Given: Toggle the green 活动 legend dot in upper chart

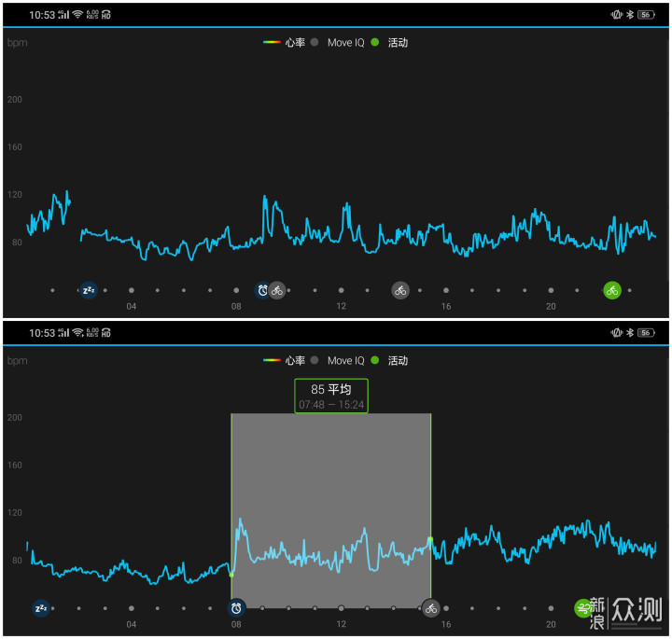Looking at the screenshot, I should pos(374,42).
